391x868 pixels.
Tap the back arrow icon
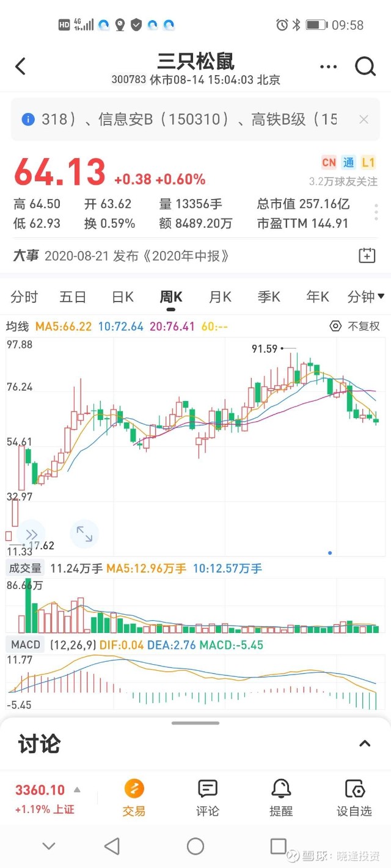(21, 66)
